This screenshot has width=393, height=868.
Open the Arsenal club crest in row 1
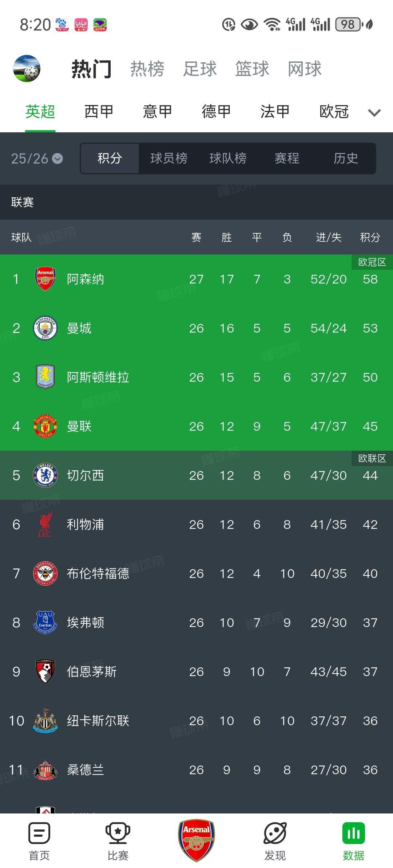(45, 279)
